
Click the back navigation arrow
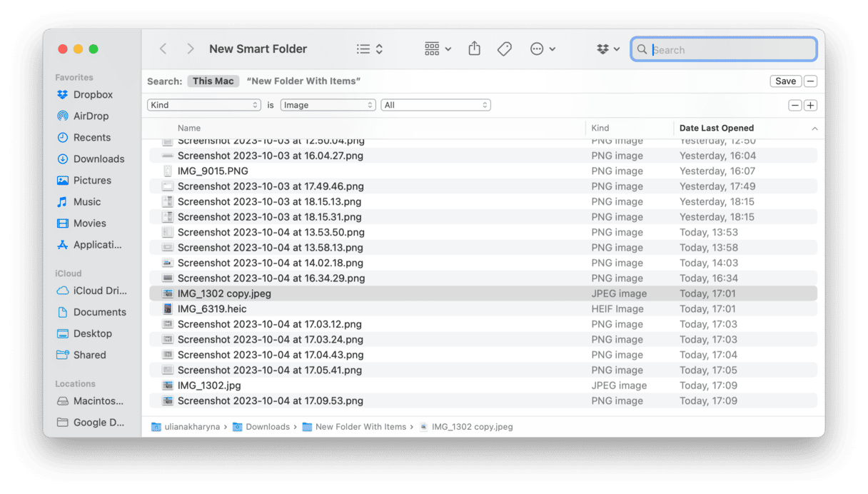[163, 49]
